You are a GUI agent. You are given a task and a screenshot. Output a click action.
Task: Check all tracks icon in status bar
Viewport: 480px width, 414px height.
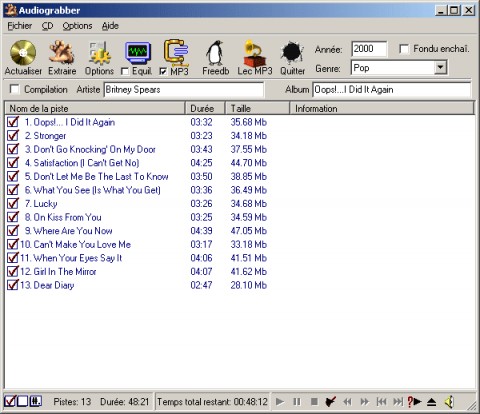(10, 401)
